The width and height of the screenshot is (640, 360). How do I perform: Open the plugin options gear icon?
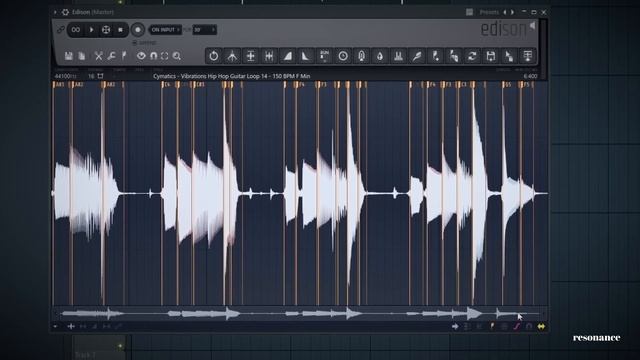[x=65, y=12]
